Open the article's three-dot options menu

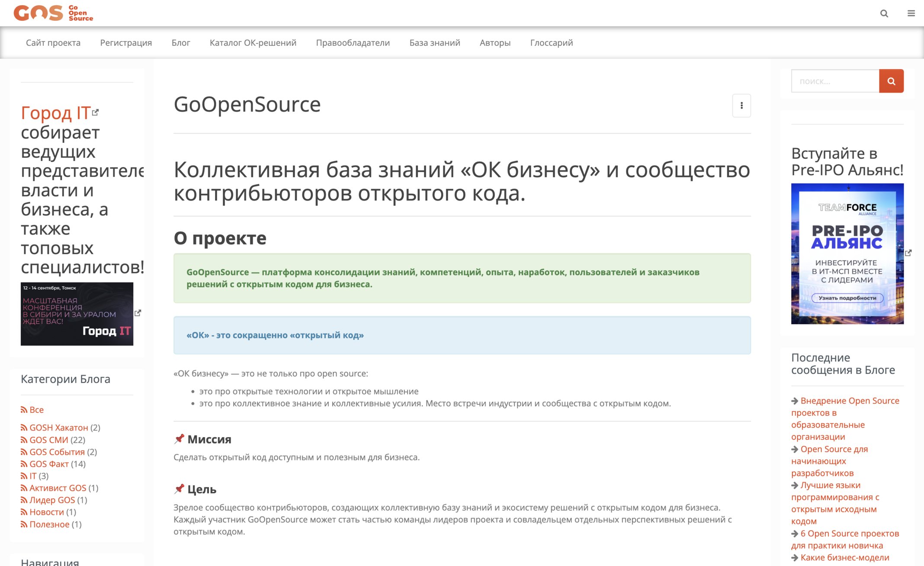click(x=741, y=105)
